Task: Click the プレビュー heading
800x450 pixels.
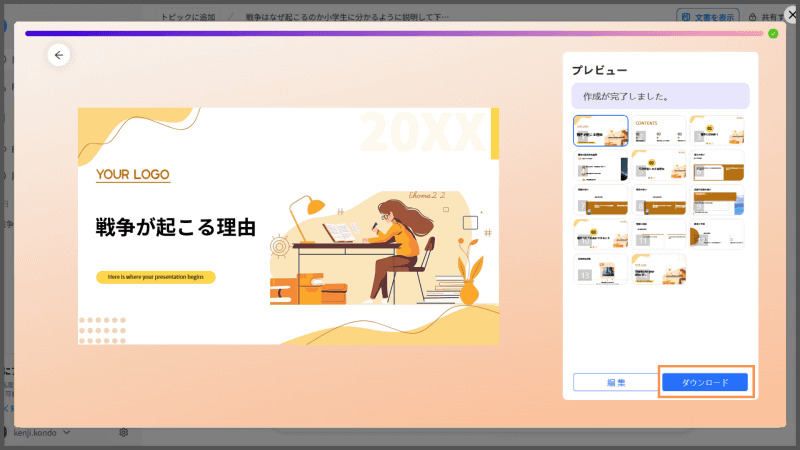Action: point(599,70)
